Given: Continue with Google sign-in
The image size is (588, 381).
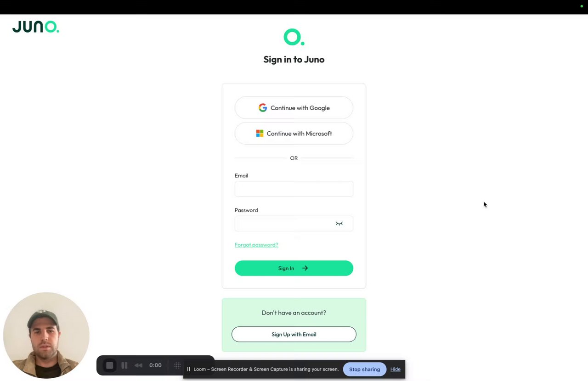Looking at the screenshot, I should (x=294, y=108).
